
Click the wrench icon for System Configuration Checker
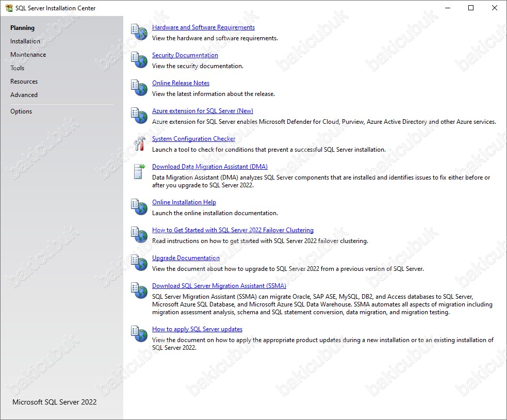[140, 143]
